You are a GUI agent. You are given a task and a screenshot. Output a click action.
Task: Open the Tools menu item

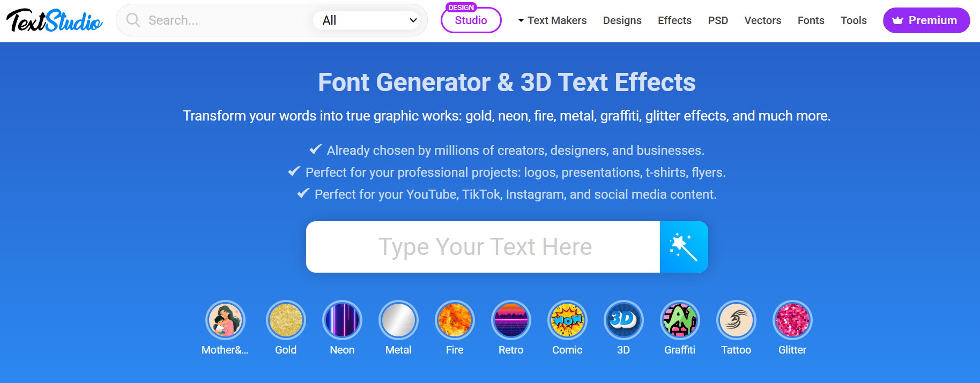[x=853, y=20]
